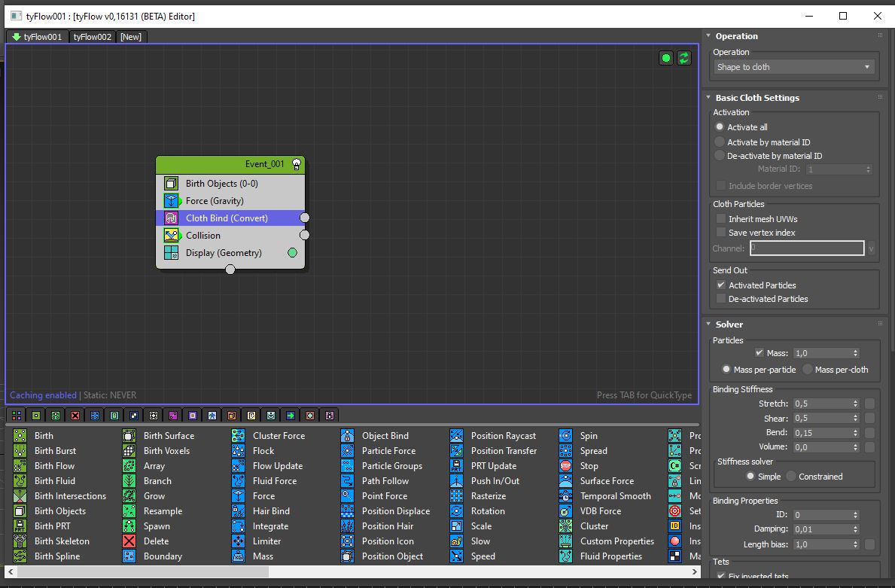Image resolution: width=895 pixels, height=588 pixels.
Task: Click the Display (Geometry) green color dot
Action: pyautogui.click(x=293, y=253)
